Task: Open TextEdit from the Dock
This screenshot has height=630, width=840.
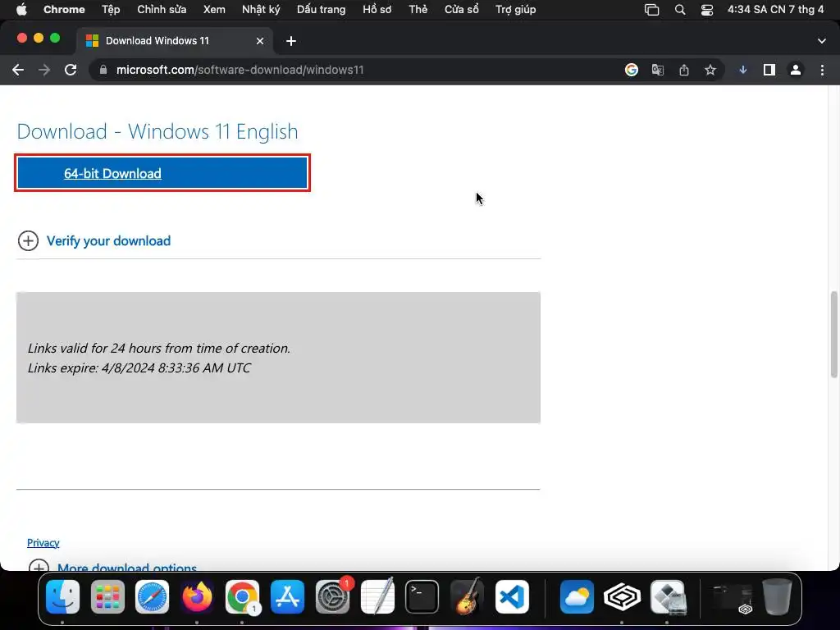Action: point(377,596)
